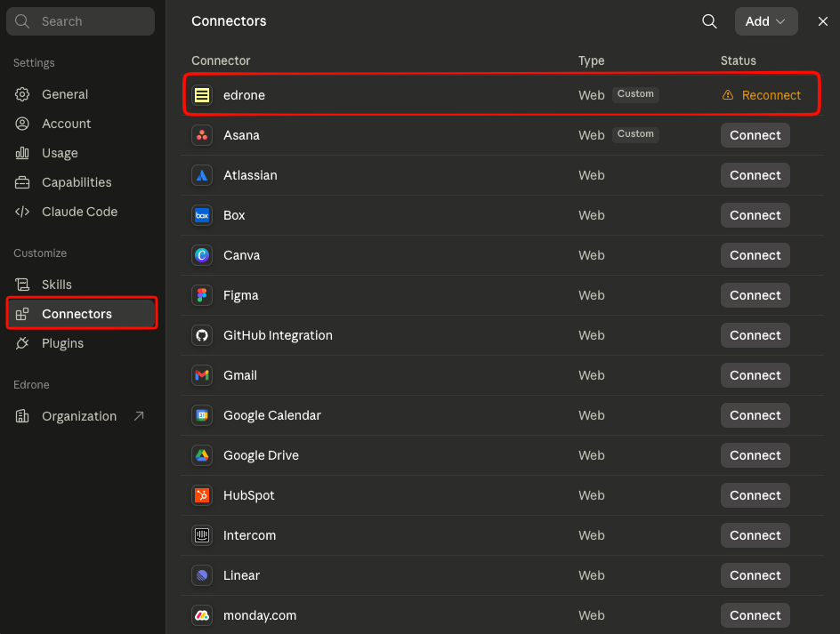Click the Atlassian logo icon
Viewport: 840px width, 634px height.
[202, 175]
